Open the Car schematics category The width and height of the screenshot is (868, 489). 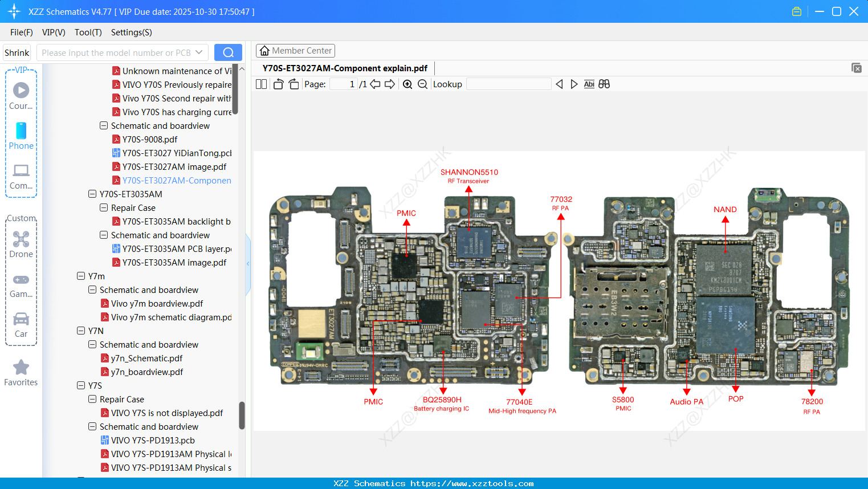click(21, 324)
